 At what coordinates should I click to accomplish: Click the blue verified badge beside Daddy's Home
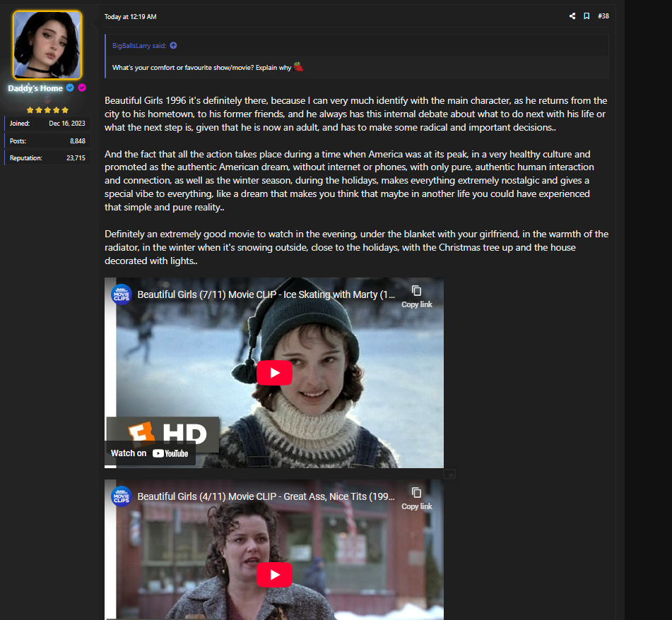pos(70,88)
